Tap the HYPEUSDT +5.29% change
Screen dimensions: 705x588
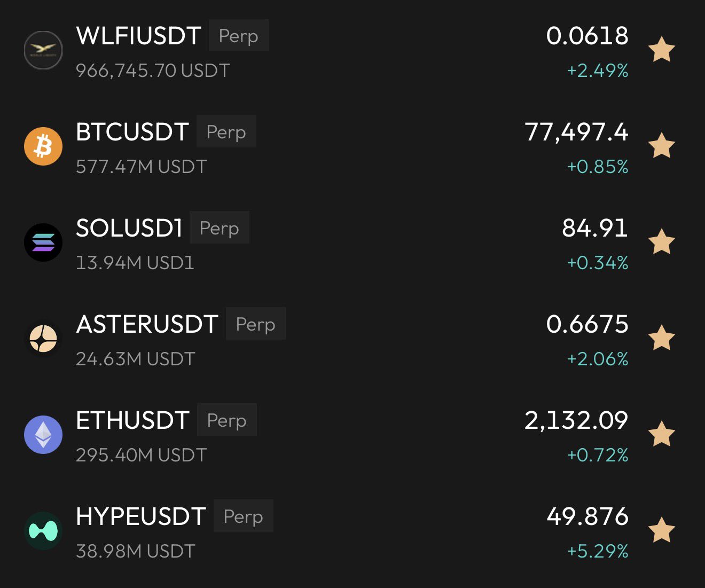pos(598,551)
